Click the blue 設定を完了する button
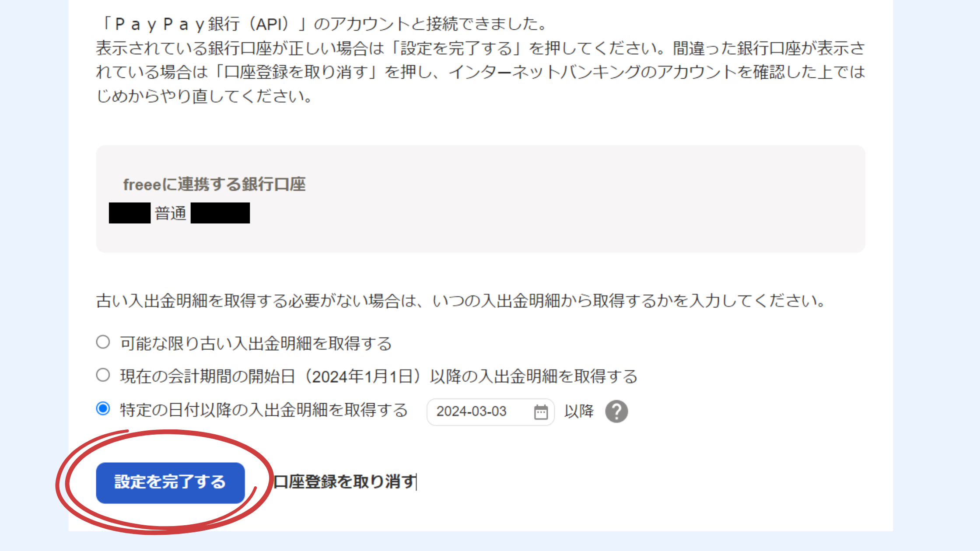This screenshot has height=551, width=980. pos(170,482)
